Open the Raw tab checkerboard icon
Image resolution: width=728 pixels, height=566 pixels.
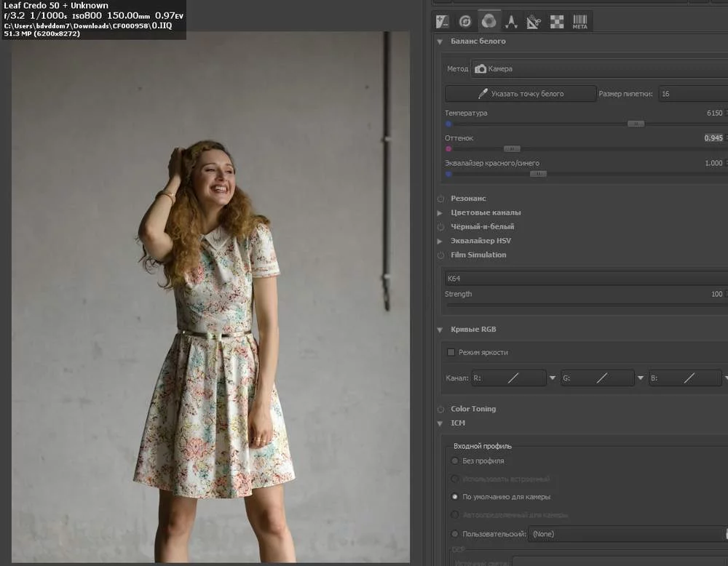[x=557, y=21]
